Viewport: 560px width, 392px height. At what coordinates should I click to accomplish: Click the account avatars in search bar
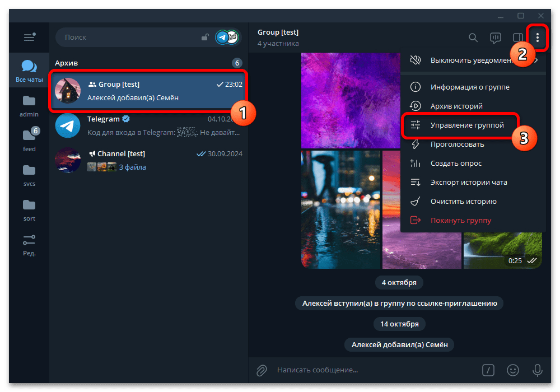(x=227, y=37)
